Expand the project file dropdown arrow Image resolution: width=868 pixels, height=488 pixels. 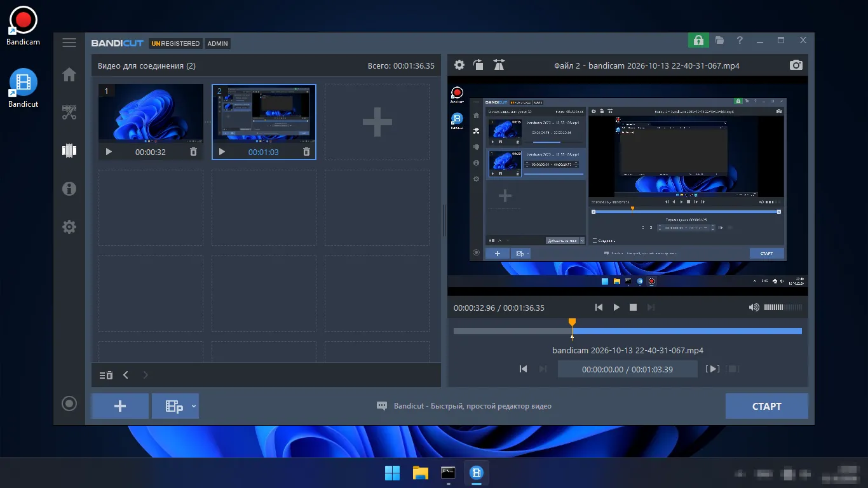click(x=194, y=406)
